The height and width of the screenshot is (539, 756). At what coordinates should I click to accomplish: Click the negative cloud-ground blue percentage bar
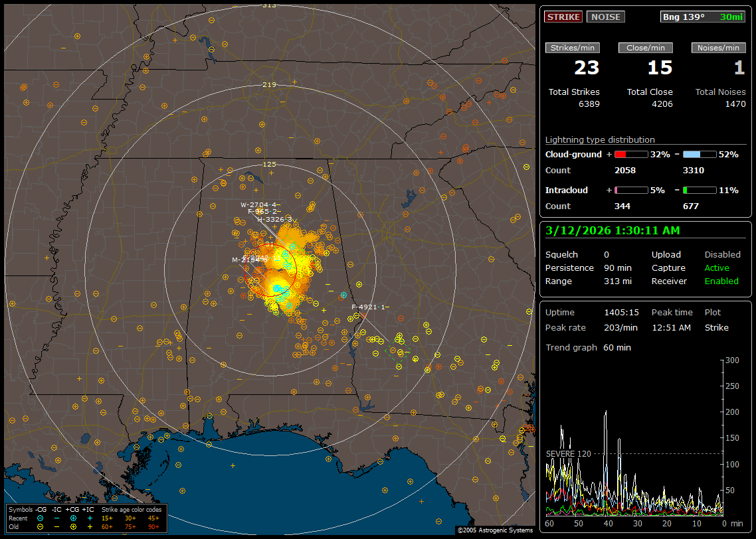click(700, 154)
